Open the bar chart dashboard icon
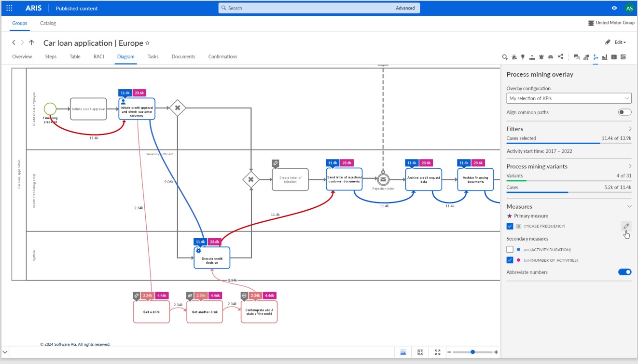 pyautogui.click(x=605, y=57)
